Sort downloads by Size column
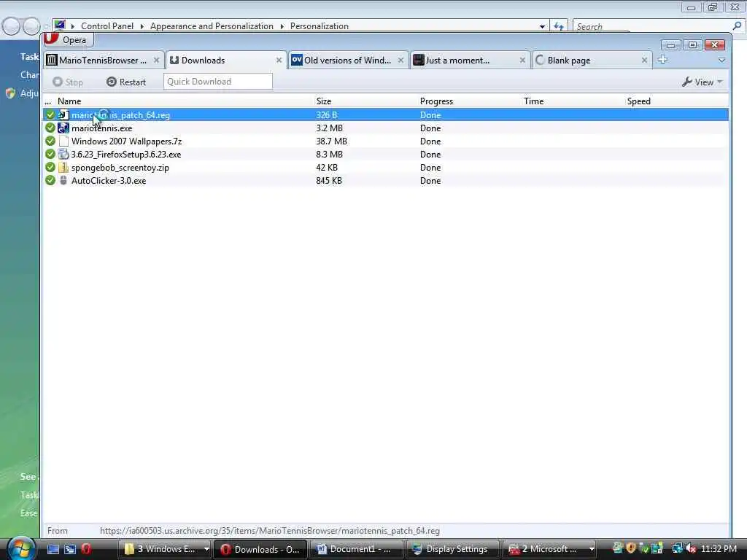Image resolution: width=747 pixels, height=560 pixels. coord(323,101)
